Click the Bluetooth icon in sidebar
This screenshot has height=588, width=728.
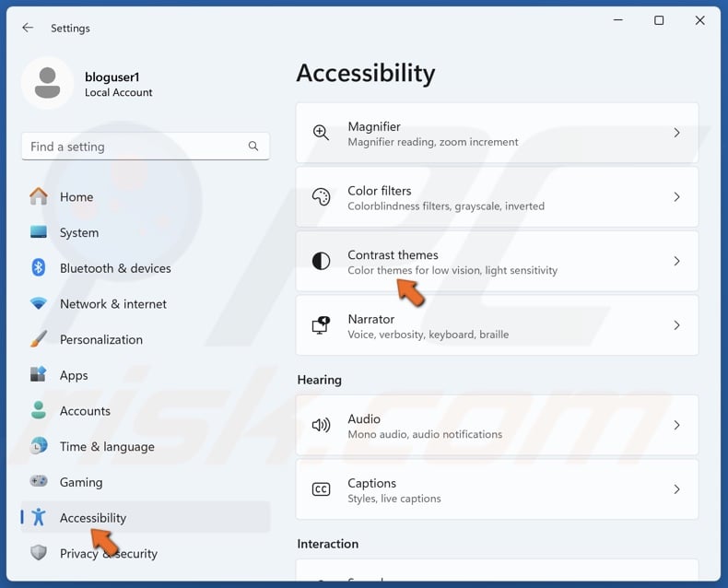[39, 267]
